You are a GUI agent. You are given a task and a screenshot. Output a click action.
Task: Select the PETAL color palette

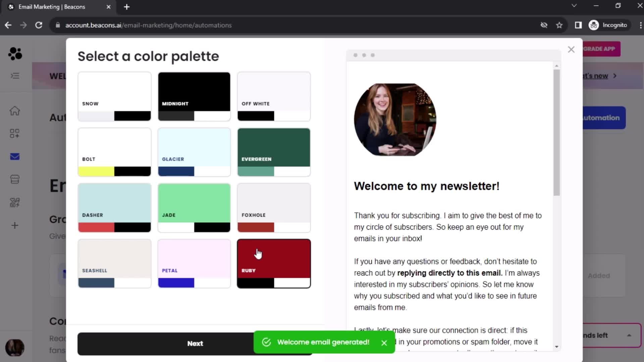click(194, 263)
